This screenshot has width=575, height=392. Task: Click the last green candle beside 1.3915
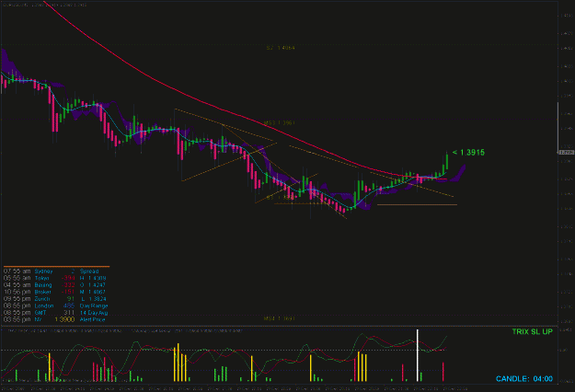pyautogui.click(x=446, y=160)
